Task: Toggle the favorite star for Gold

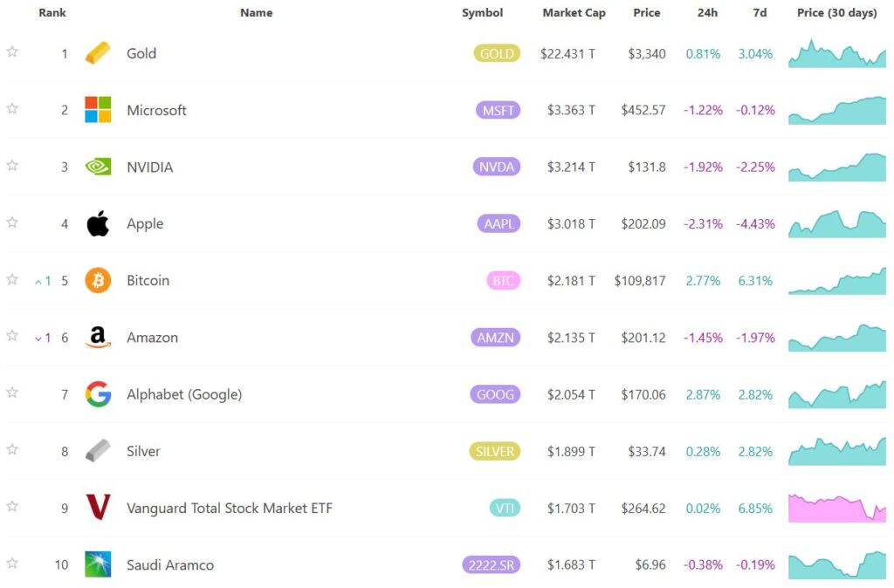Action: [12, 52]
